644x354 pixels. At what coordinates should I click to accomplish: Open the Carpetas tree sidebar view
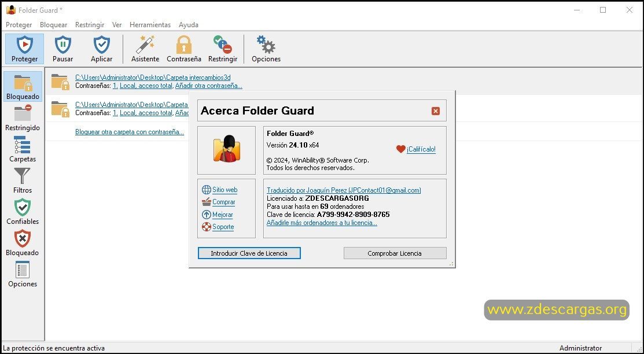pos(23,149)
